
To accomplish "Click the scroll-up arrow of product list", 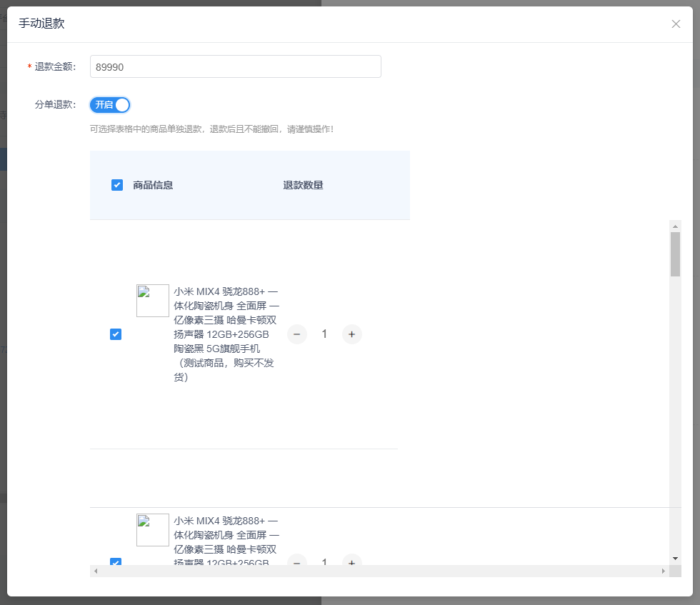I will (675, 226).
